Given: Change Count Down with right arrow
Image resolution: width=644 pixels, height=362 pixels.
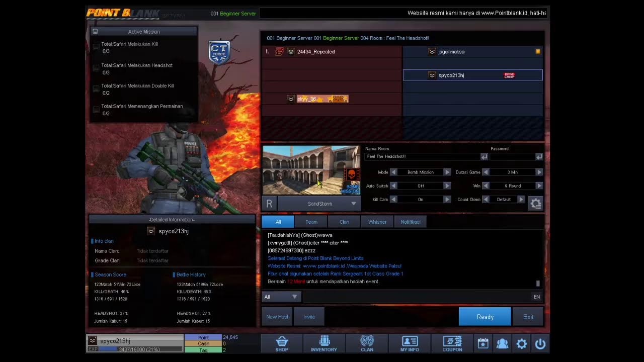Looking at the screenshot, I should (x=521, y=199).
